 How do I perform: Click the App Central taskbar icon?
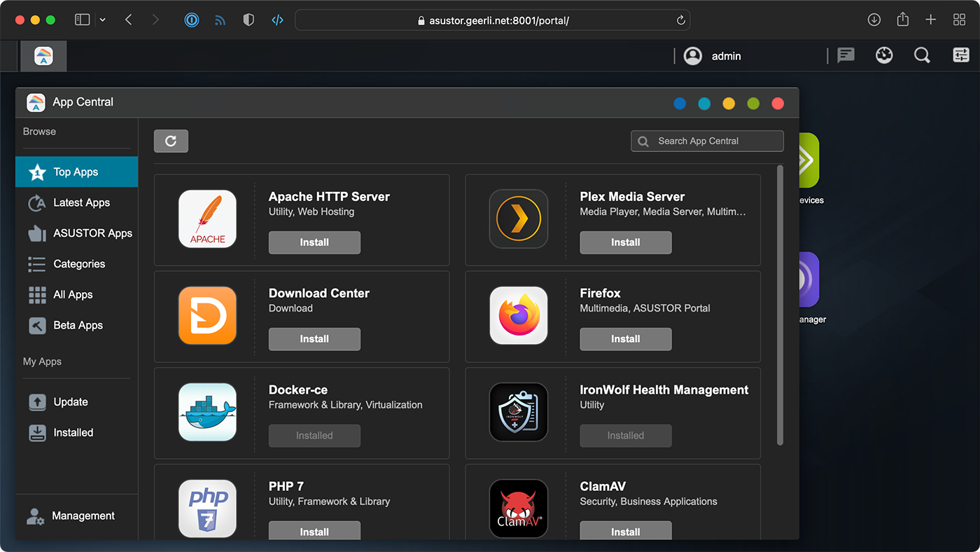43,56
